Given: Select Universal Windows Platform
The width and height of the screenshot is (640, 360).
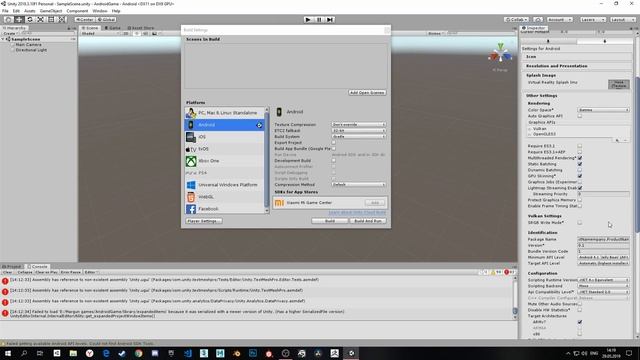Looking at the screenshot, I should click(224, 185).
